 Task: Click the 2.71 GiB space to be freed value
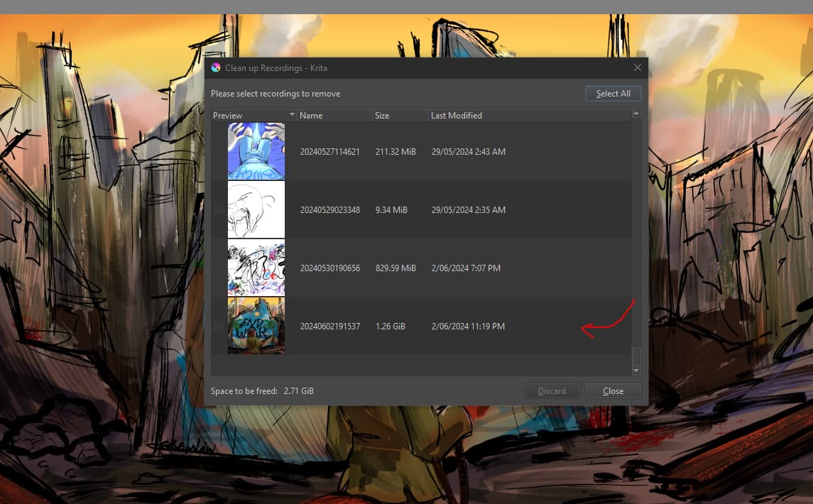(x=299, y=391)
